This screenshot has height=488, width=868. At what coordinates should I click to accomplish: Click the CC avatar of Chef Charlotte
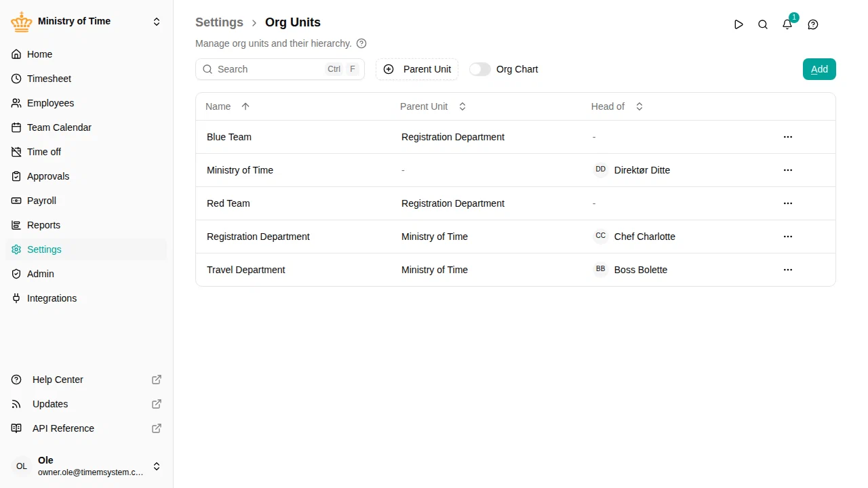601,236
